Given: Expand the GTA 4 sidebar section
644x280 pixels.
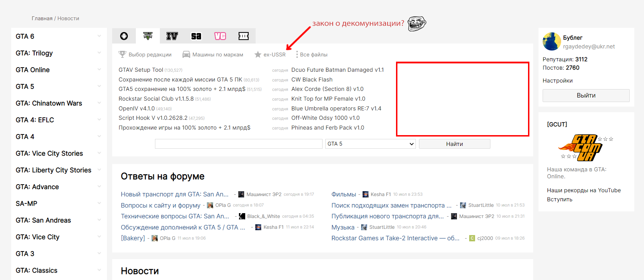Looking at the screenshot, I should coord(99,137).
